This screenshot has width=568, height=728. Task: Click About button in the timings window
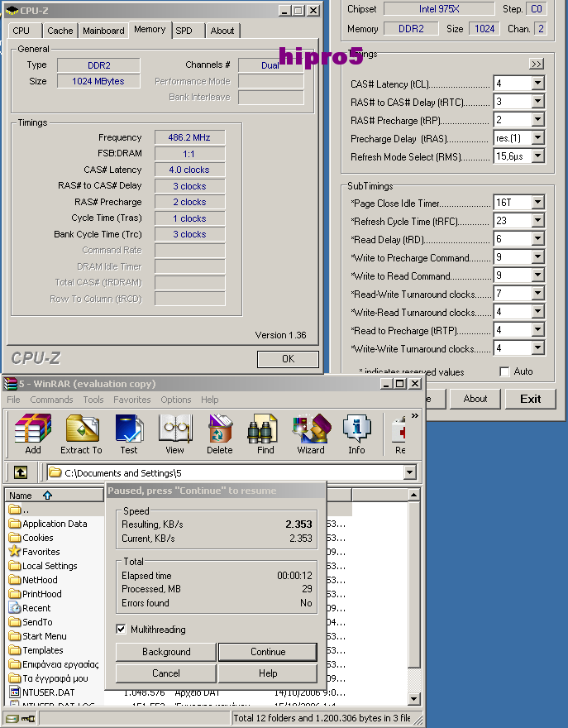click(x=475, y=399)
